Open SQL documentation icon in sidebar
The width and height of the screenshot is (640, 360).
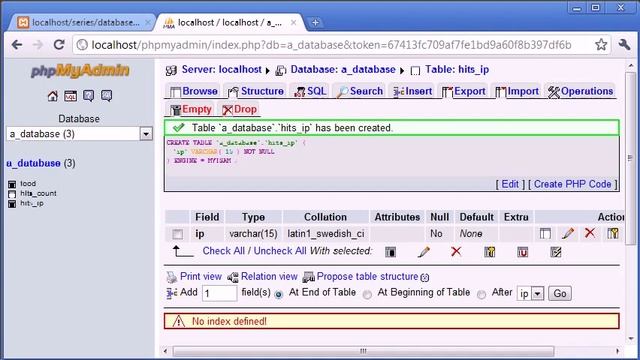107,96
